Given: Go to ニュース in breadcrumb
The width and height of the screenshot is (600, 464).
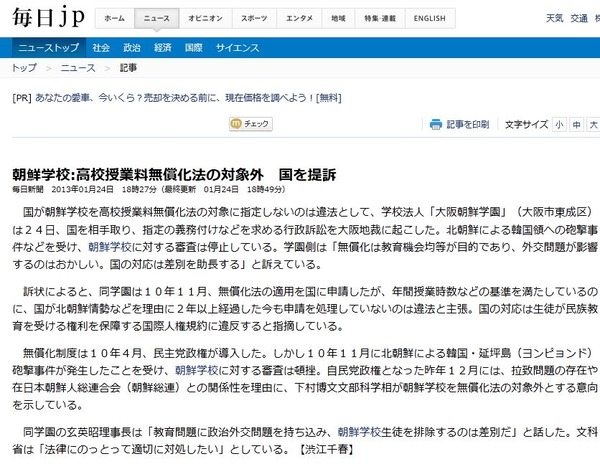Looking at the screenshot, I should [x=78, y=68].
